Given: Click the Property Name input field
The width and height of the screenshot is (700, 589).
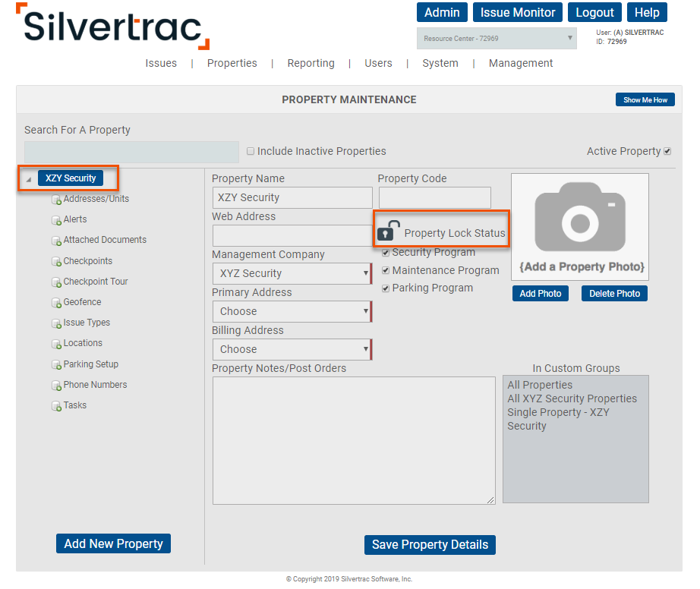Looking at the screenshot, I should pos(292,197).
